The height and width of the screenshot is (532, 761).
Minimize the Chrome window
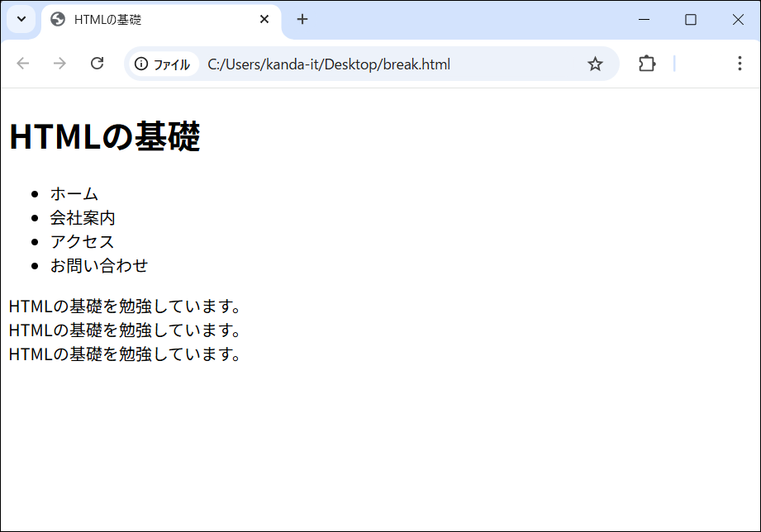[644, 20]
